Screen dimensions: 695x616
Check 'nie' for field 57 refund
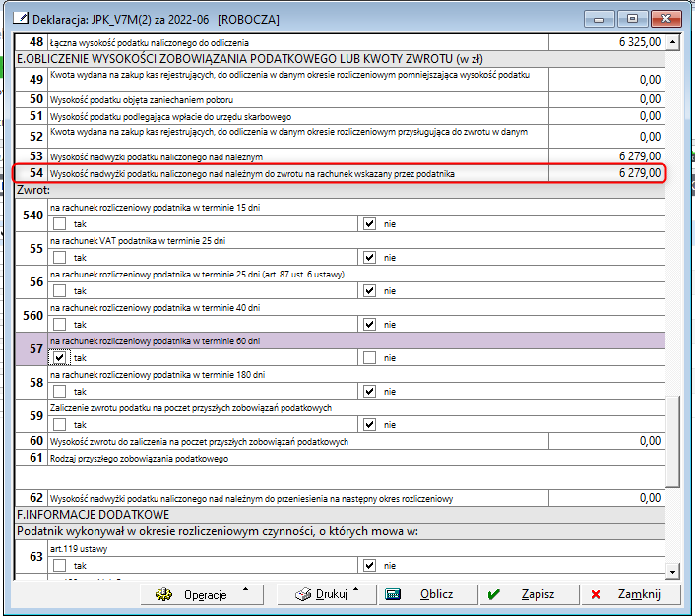pos(369,358)
